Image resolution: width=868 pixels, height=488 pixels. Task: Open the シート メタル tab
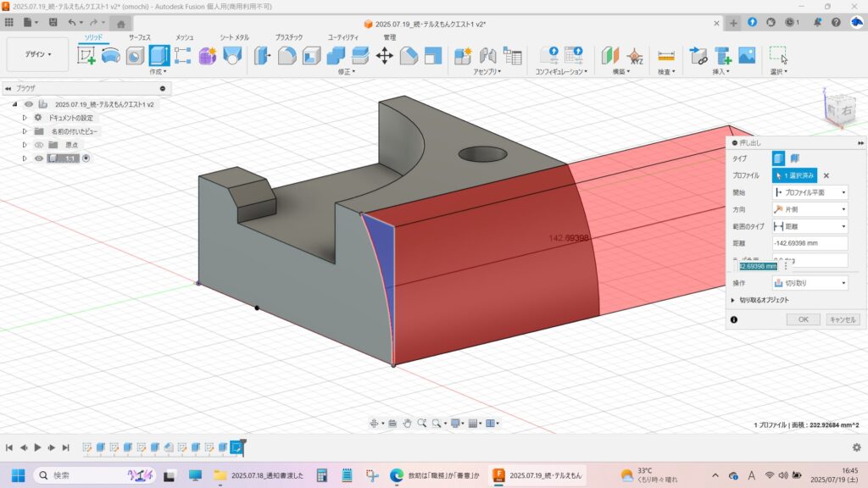tap(234, 37)
